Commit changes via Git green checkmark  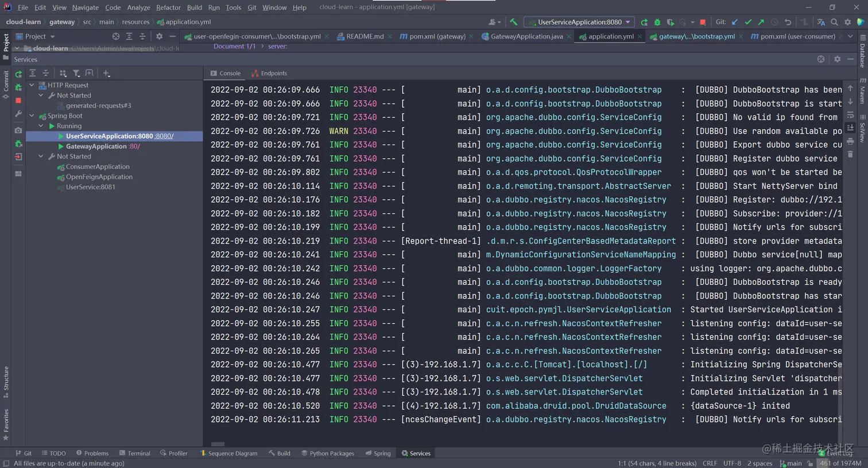(748, 22)
